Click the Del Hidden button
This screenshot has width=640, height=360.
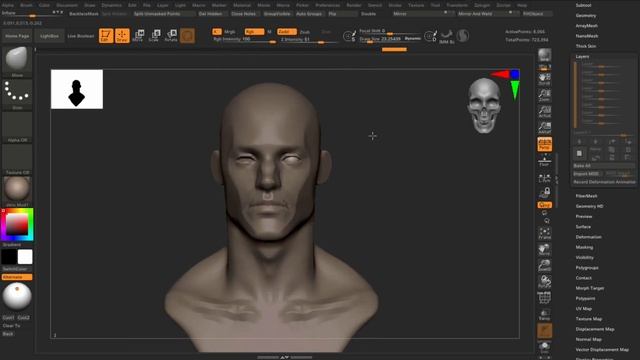pyautogui.click(x=210, y=14)
